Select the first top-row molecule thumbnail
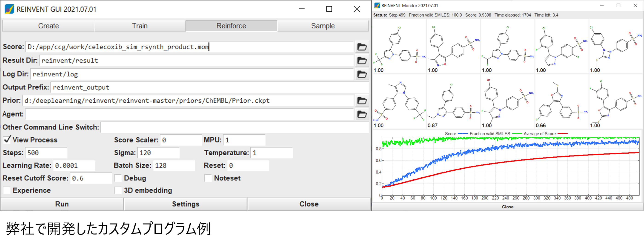This screenshot has width=644, height=239. (400, 46)
